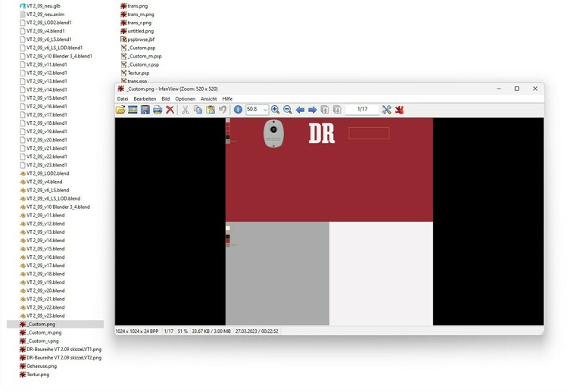Image resolution: width=568 pixels, height=392 pixels.
Task: Select the VT 2_09_neu.anim file
Action: pos(45,14)
